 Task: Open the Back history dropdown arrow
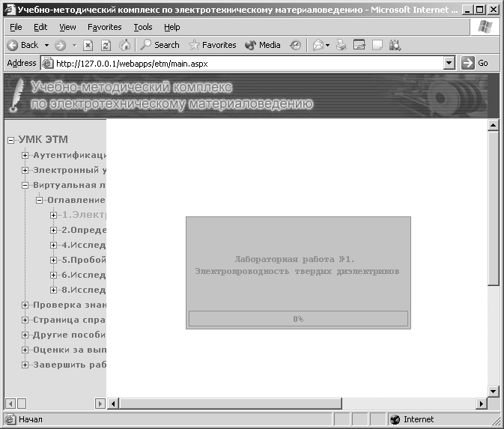pos(46,46)
